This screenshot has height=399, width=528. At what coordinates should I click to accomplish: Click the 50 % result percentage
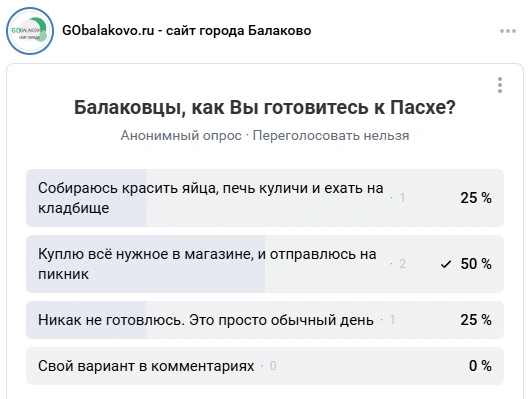[x=476, y=264]
